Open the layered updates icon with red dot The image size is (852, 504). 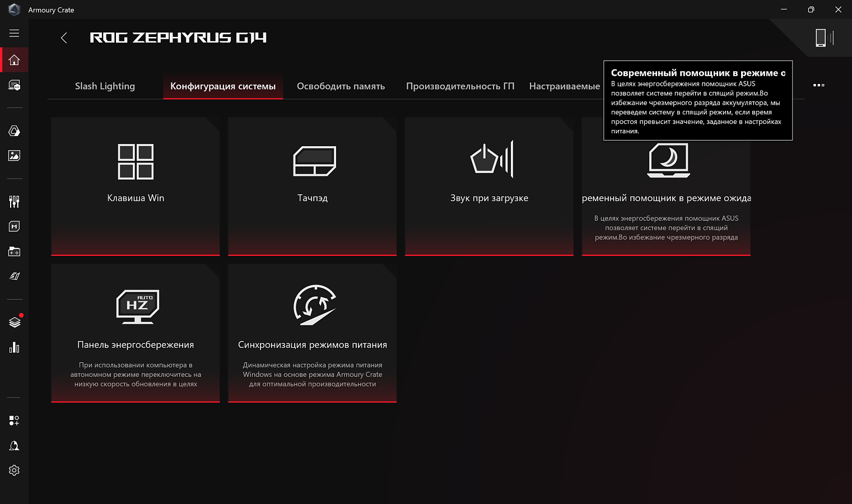(x=15, y=322)
